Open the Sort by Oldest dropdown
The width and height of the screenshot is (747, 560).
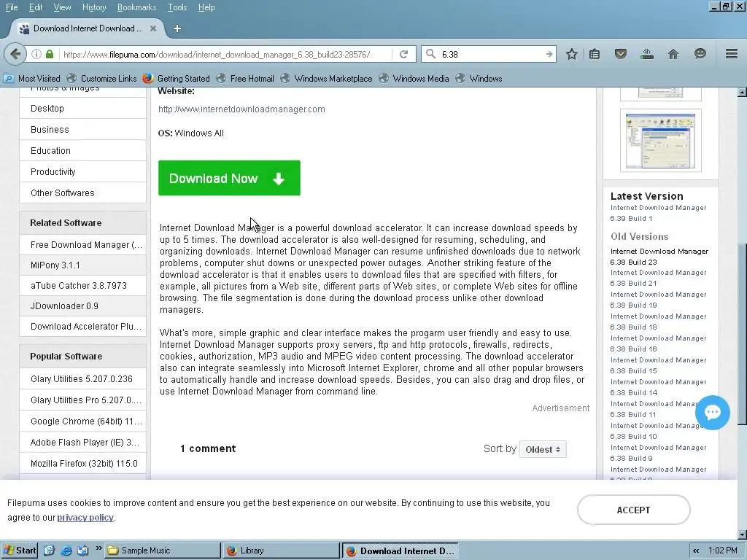pyautogui.click(x=543, y=449)
